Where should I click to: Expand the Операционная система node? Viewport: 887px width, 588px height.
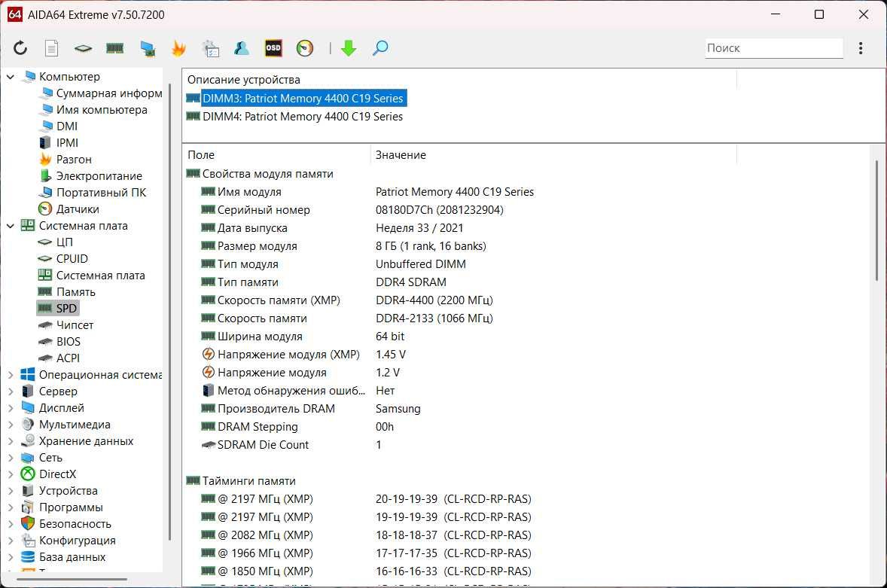pos(11,374)
